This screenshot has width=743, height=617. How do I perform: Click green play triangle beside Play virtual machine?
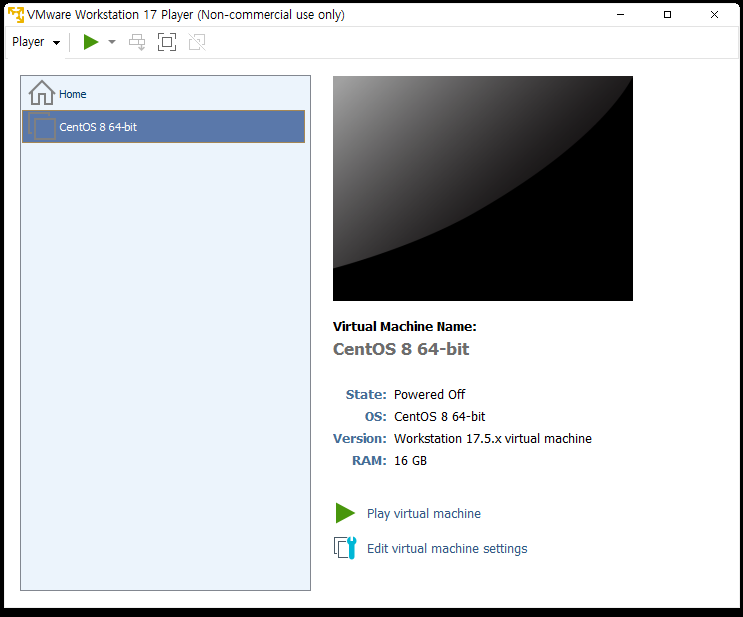(x=345, y=513)
